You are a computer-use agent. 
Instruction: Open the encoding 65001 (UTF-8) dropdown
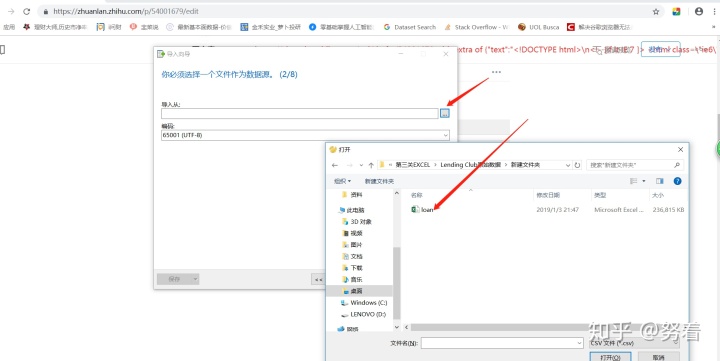click(x=305, y=135)
